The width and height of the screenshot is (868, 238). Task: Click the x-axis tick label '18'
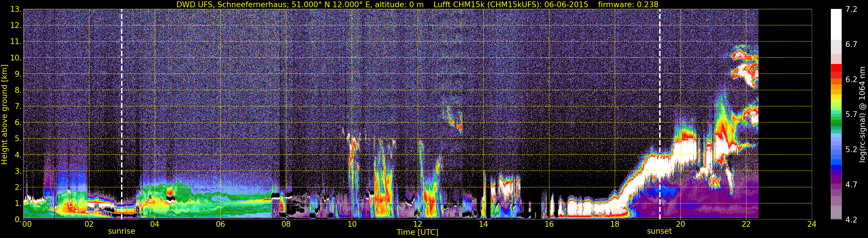(x=614, y=224)
